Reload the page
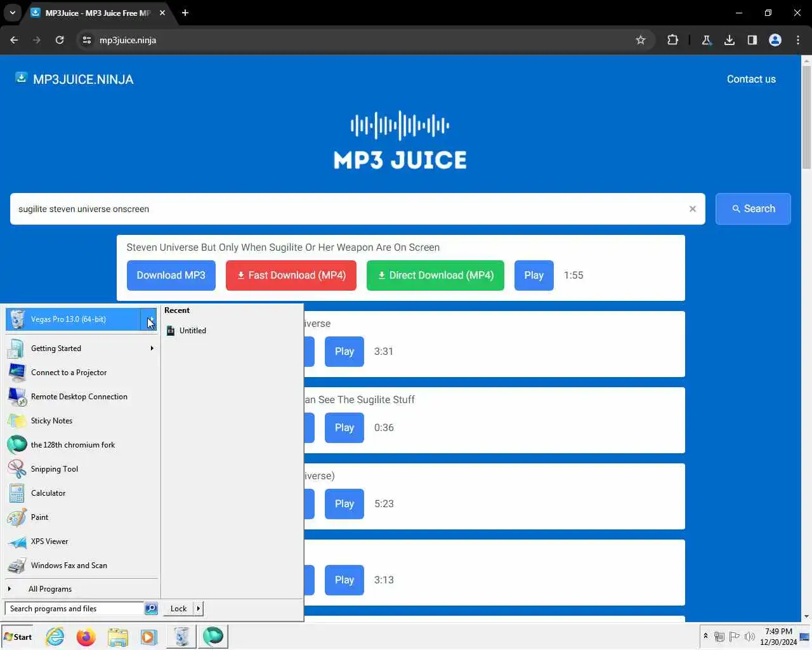Image resolution: width=812 pixels, height=650 pixels. click(60, 40)
